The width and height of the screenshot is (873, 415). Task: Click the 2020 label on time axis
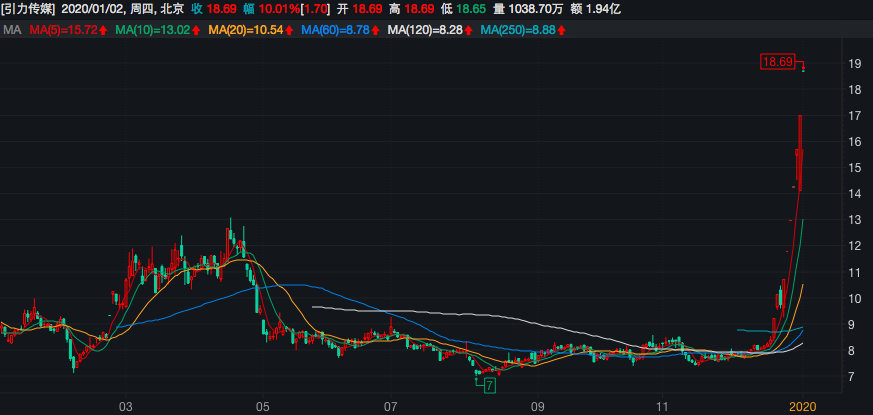[804, 407]
